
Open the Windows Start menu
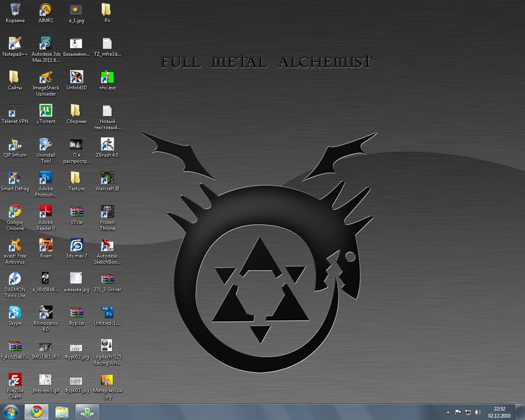tap(11, 412)
